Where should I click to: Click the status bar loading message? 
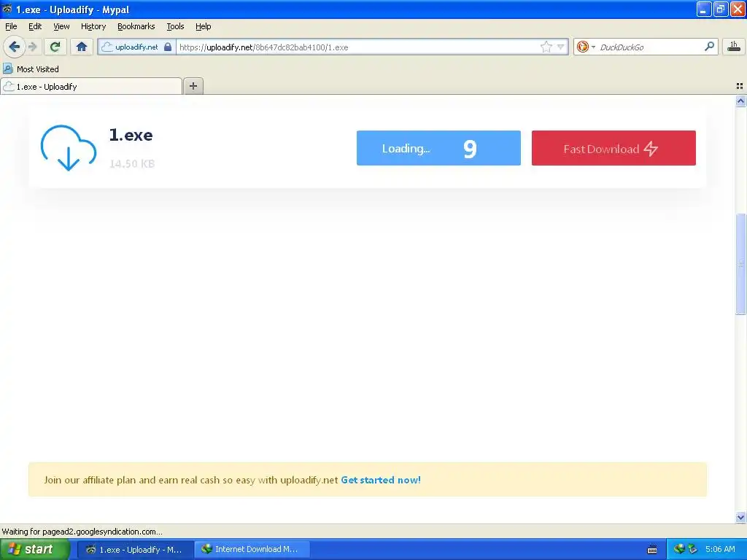[82, 532]
